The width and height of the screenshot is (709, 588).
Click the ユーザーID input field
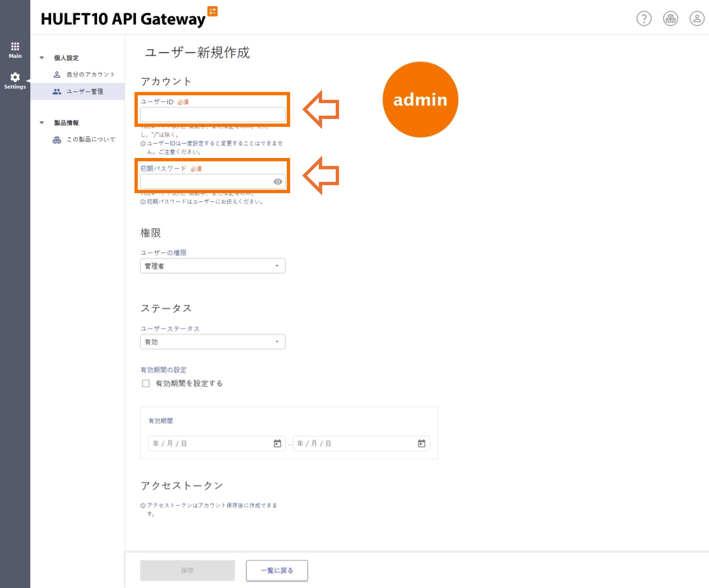click(212, 115)
